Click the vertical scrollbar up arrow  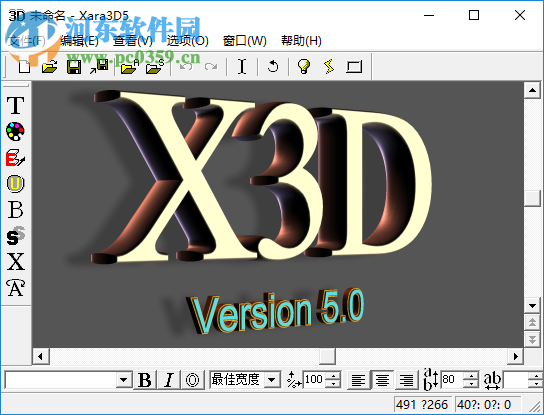click(532, 90)
